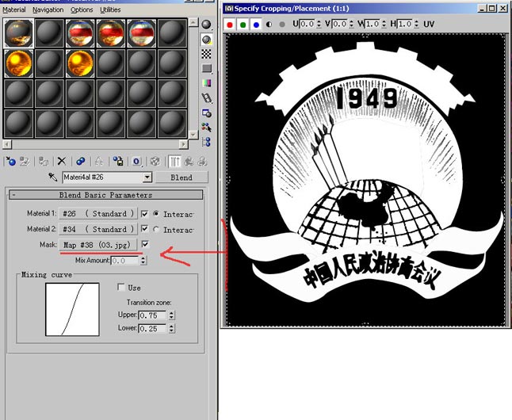
Task: Toggle Material 2 enable checkbox
Action: tap(144, 228)
